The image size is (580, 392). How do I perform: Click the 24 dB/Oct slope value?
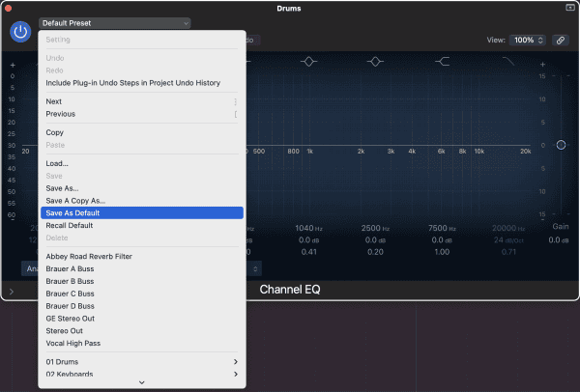point(508,240)
